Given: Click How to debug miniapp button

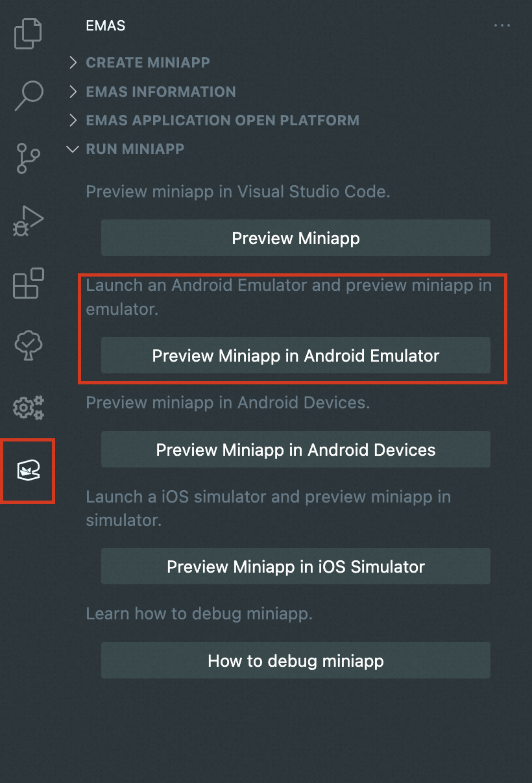Looking at the screenshot, I should (295, 661).
